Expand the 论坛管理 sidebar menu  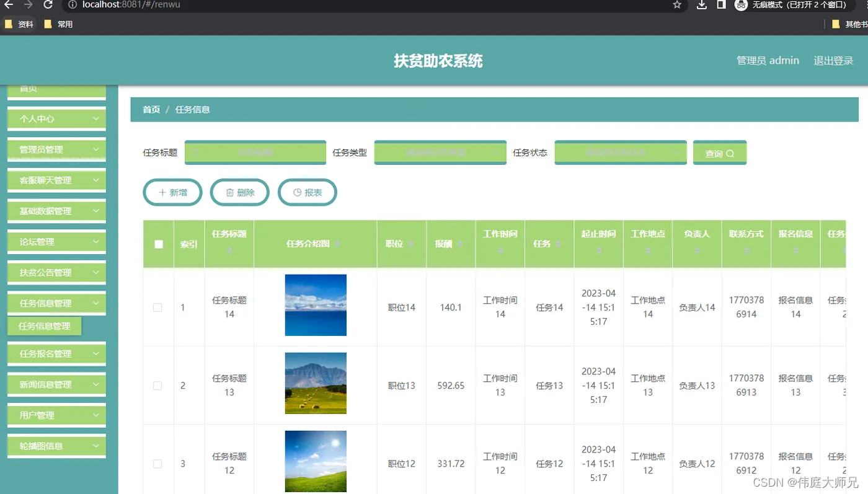[56, 242]
